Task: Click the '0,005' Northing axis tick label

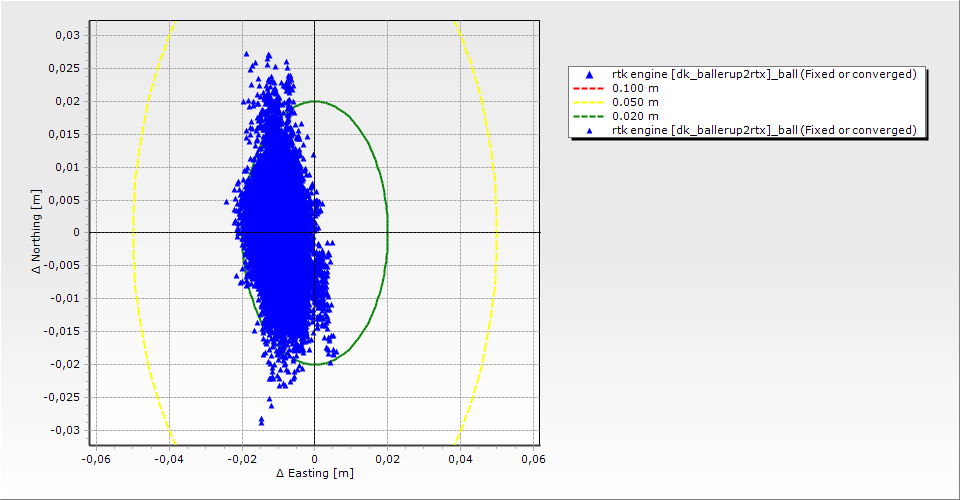Action: (64, 200)
